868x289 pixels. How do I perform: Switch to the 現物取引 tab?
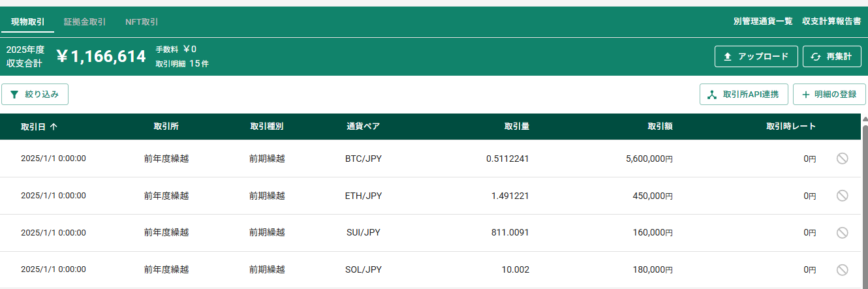point(28,22)
